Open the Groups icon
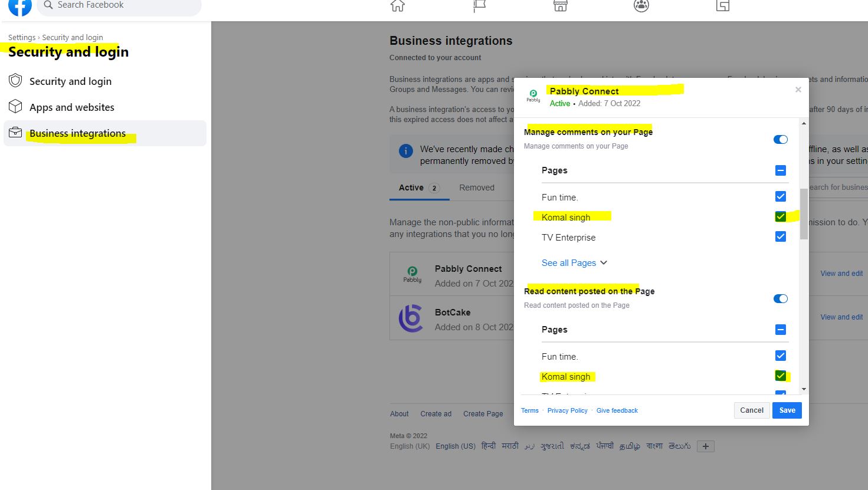 point(641,5)
